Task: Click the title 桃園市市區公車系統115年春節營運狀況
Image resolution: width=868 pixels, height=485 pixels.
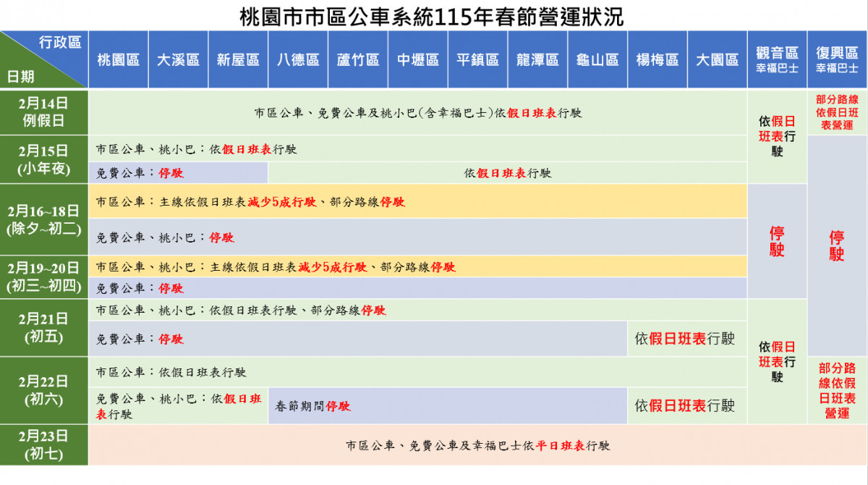Action: (x=434, y=14)
